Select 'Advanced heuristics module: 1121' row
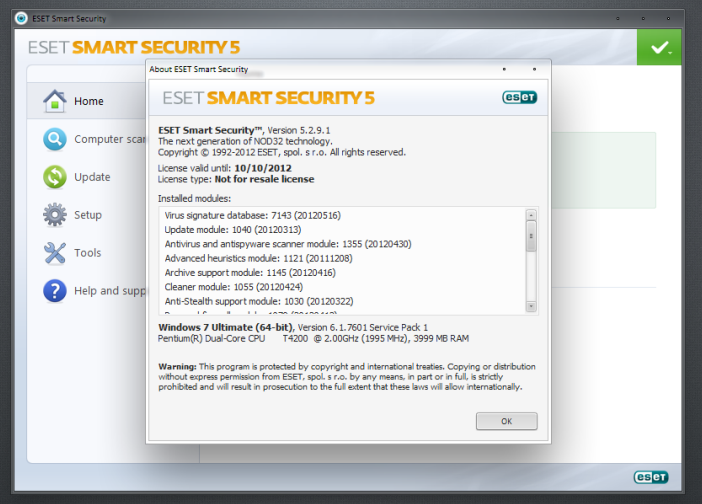This screenshot has width=702, height=504. tap(258, 258)
